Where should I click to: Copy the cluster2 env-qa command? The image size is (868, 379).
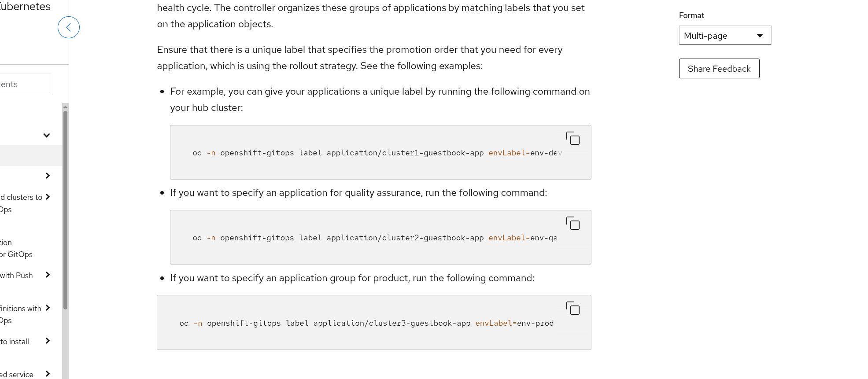(x=573, y=223)
